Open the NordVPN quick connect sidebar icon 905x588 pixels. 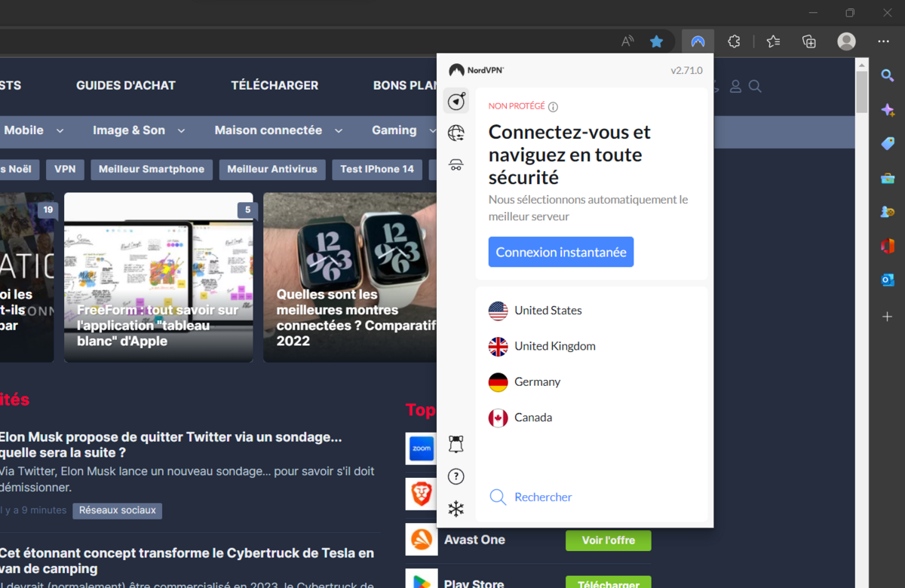tap(456, 101)
